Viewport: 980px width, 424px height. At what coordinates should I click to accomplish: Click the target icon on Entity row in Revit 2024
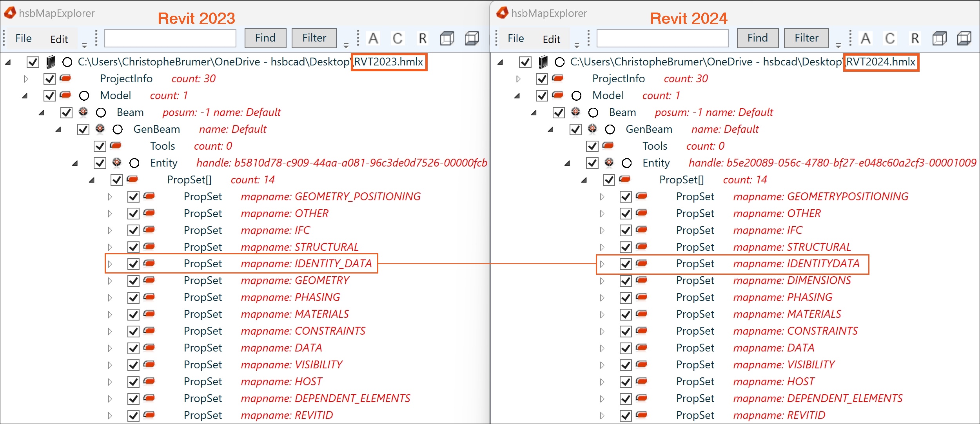click(x=609, y=162)
